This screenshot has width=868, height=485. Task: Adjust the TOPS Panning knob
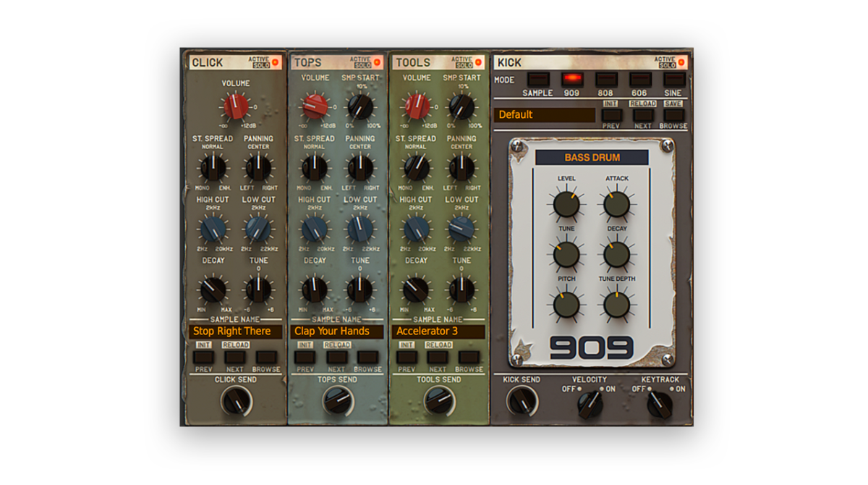pyautogui.click(x=359, y=169)
